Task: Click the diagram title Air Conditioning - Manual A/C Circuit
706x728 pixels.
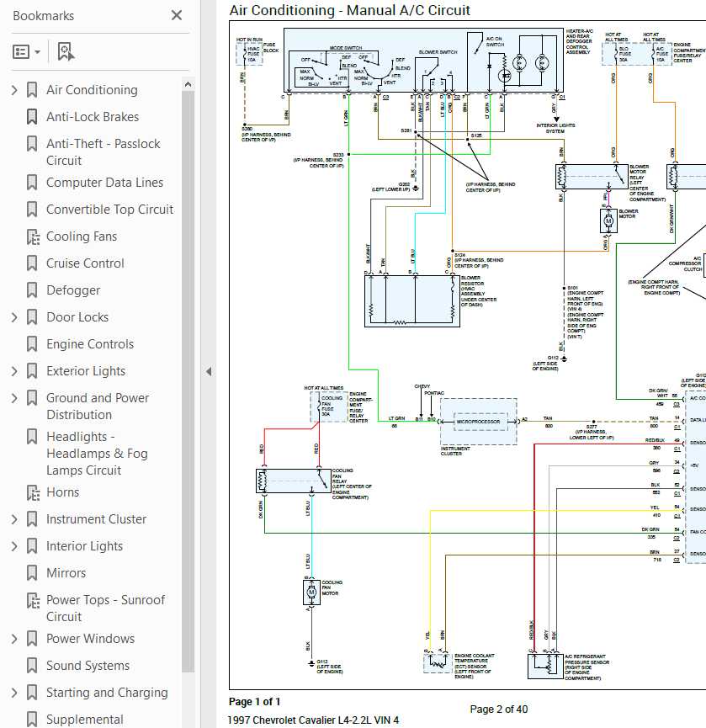Action: pyautogui.click(x=349, y=10)
